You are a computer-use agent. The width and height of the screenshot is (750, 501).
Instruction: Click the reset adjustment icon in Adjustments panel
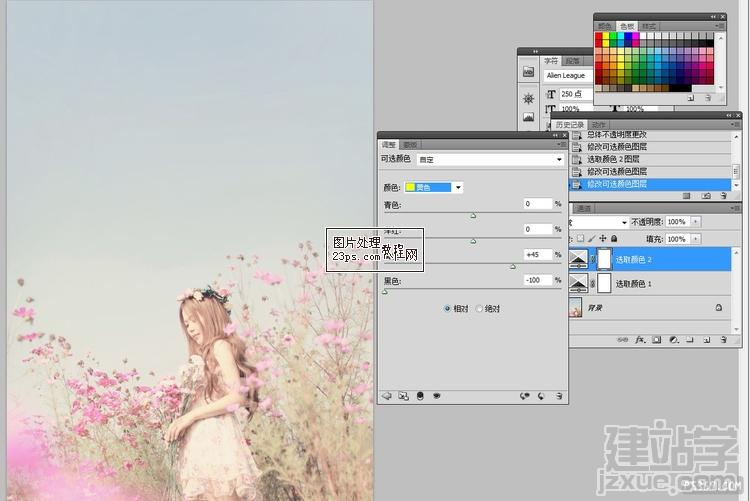point(541,396)
